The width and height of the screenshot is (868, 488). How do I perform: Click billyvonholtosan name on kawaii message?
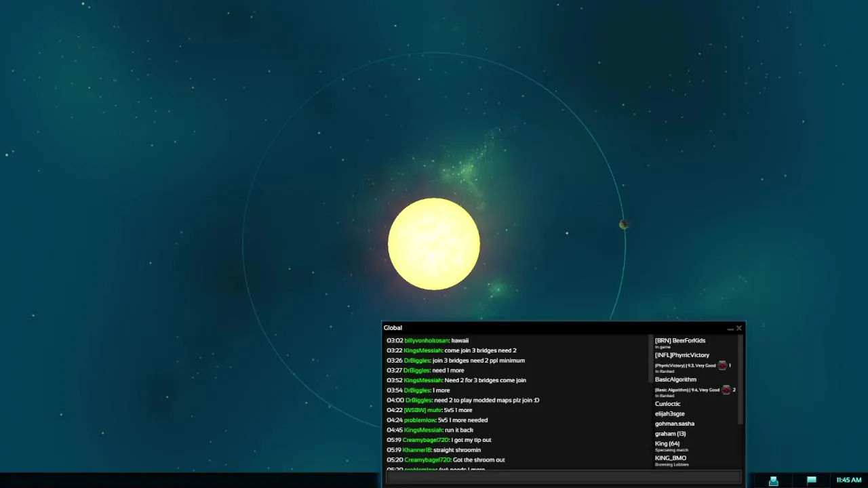point(427,341)
